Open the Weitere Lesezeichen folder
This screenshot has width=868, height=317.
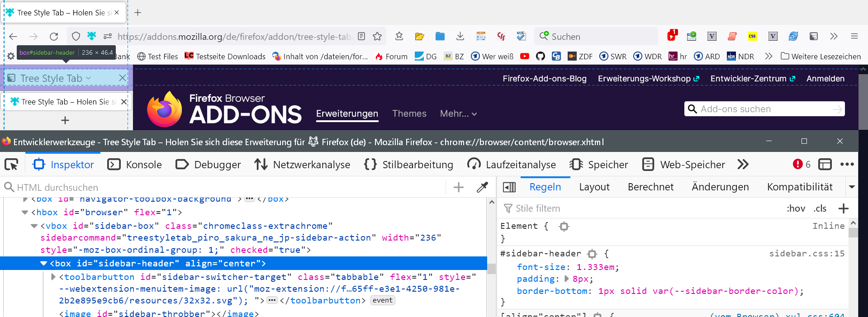[x=821, y=56]
